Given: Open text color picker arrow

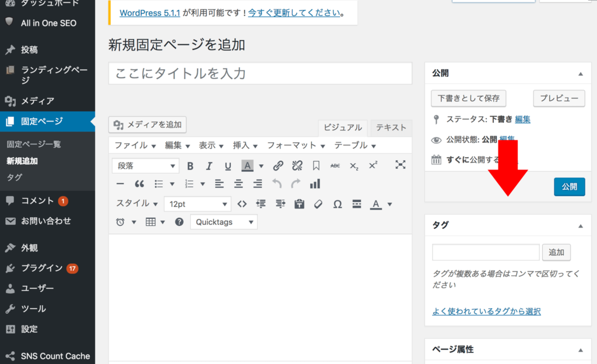Looking at the screenshot, I should [x=390, y=204].
